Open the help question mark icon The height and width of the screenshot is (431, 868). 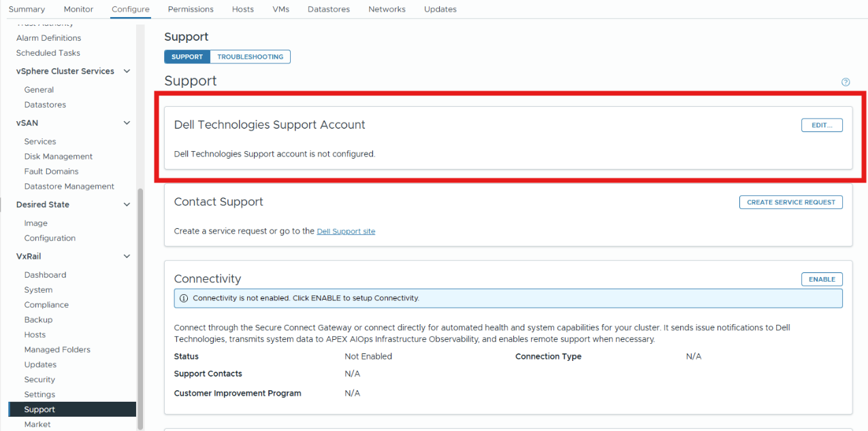[x=846, y=82]
